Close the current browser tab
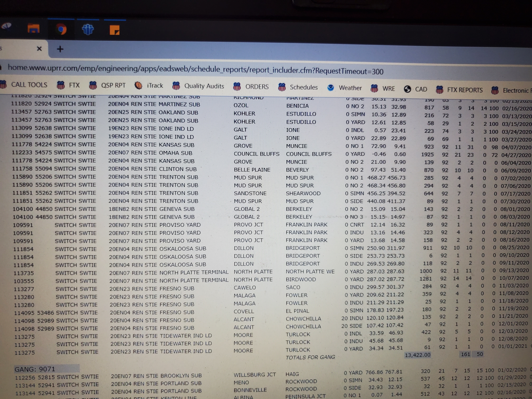Viewport: 532px width, 399px height. [x=39, y=49]
